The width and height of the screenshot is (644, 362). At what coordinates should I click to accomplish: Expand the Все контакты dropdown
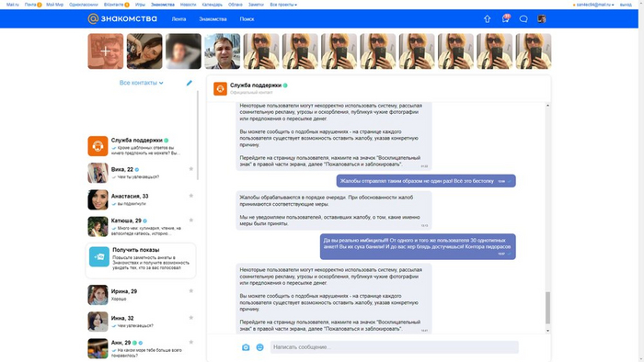142,83
